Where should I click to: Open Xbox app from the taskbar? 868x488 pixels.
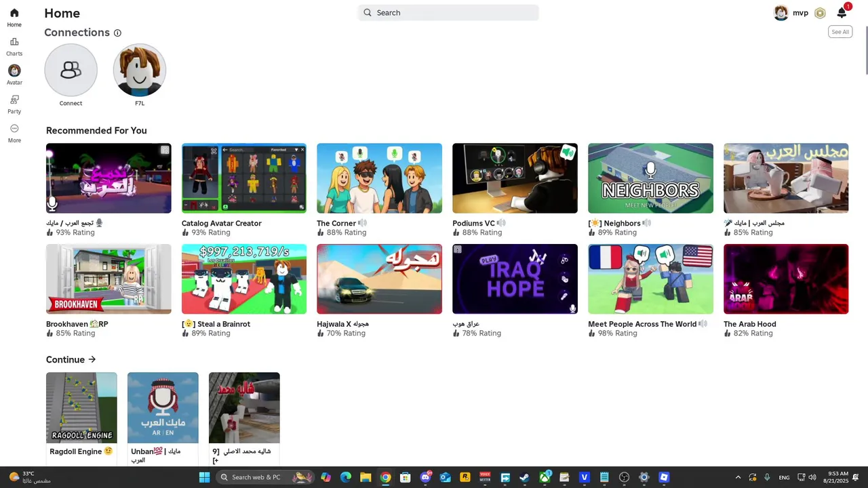[x=545, y=477]
